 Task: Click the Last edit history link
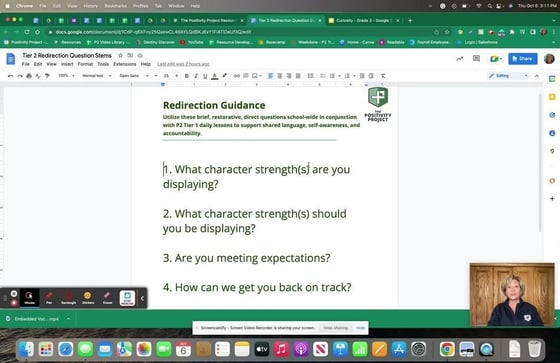(183, 64)
